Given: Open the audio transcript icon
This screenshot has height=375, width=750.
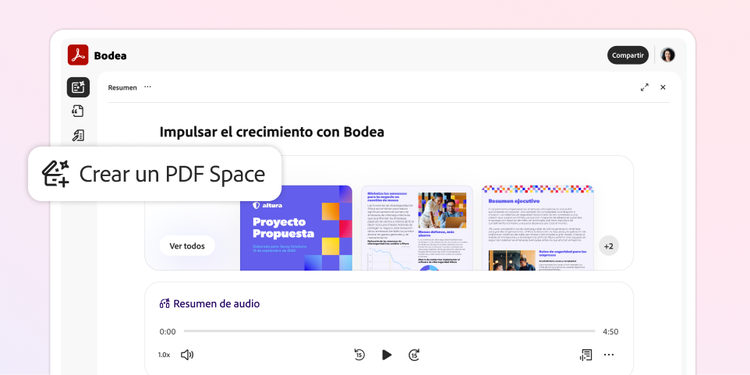Looking at the screenshot, I should tap(585, 355).
